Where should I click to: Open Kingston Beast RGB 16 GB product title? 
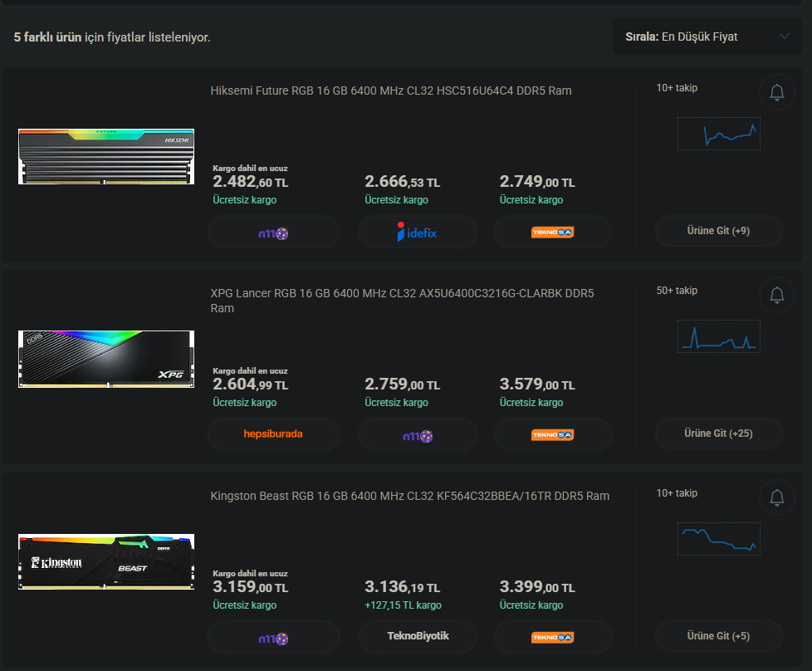tap(409, 496)
